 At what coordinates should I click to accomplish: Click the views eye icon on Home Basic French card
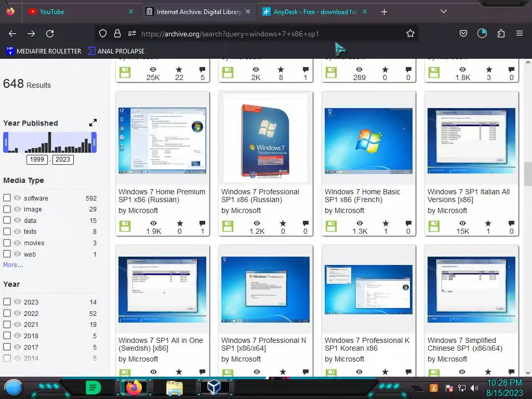pos(360,223)
